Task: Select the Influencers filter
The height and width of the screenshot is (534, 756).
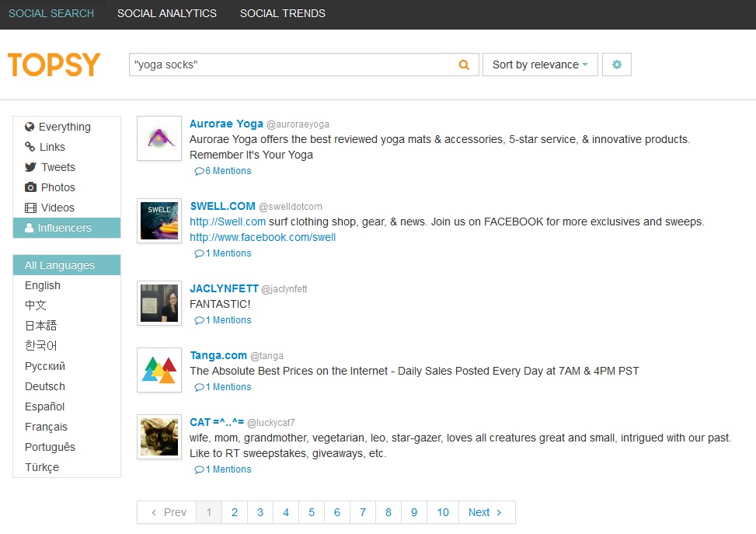Action: pyautogui.click(x=67, y=228)
